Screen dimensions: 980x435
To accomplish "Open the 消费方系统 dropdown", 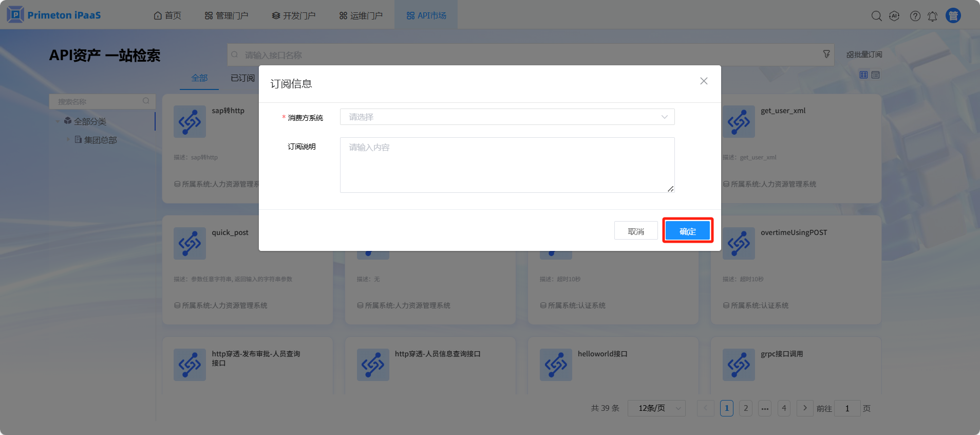I will [x=507, y=117].
